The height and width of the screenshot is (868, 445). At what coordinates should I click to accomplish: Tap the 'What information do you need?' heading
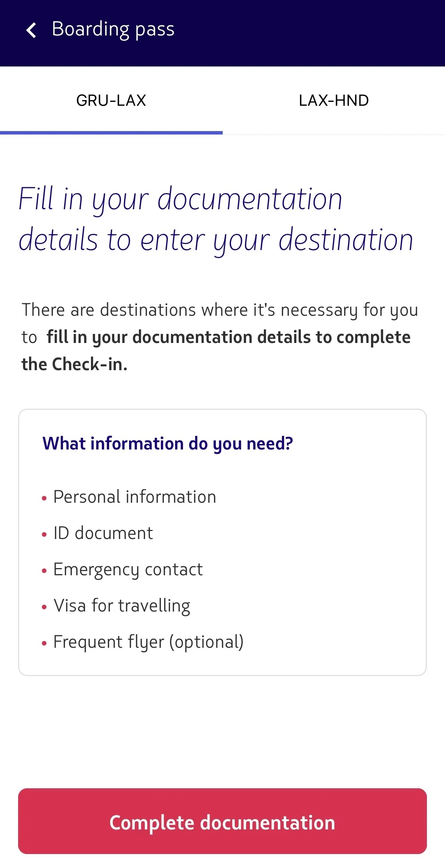pos(168,443)
